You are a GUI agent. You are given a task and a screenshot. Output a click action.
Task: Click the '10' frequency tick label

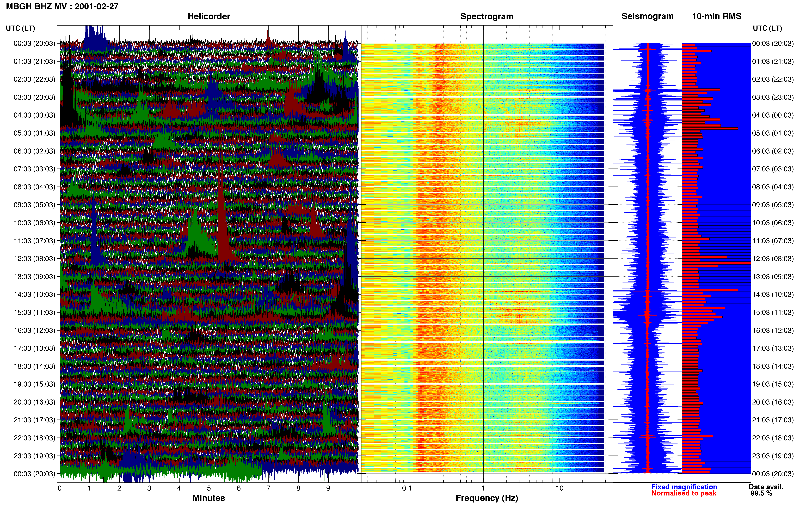pos(559,488)
